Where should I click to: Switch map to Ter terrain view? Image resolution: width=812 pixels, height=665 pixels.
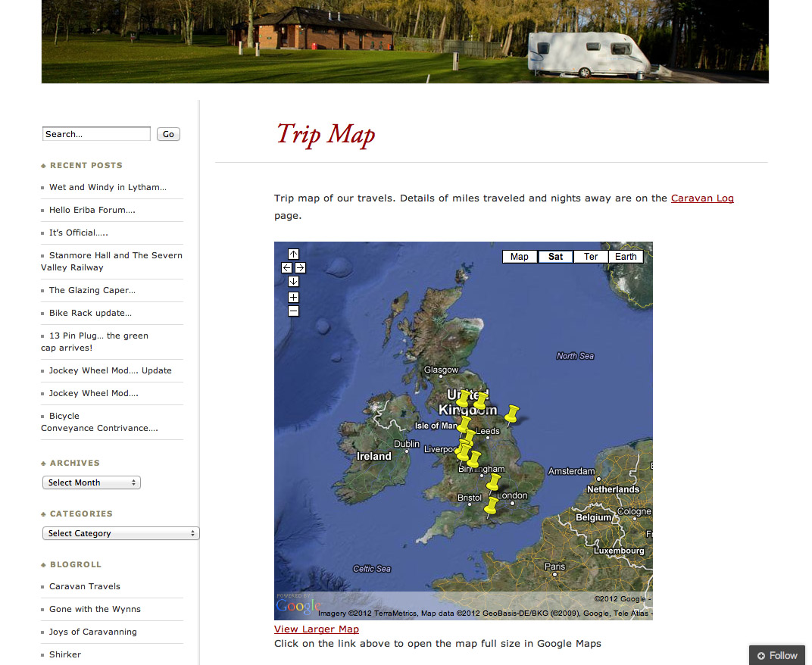tap(591, 257)
